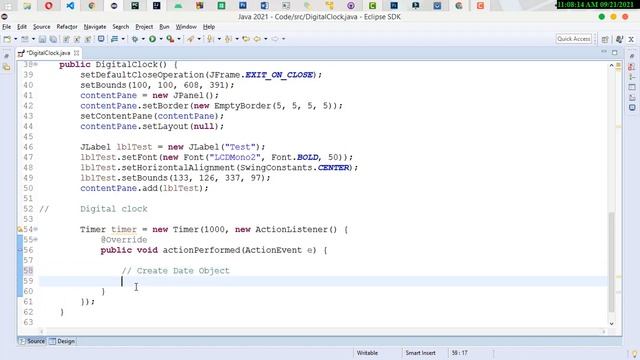Click the Smart Insert status entry

[x=420, y=353]
